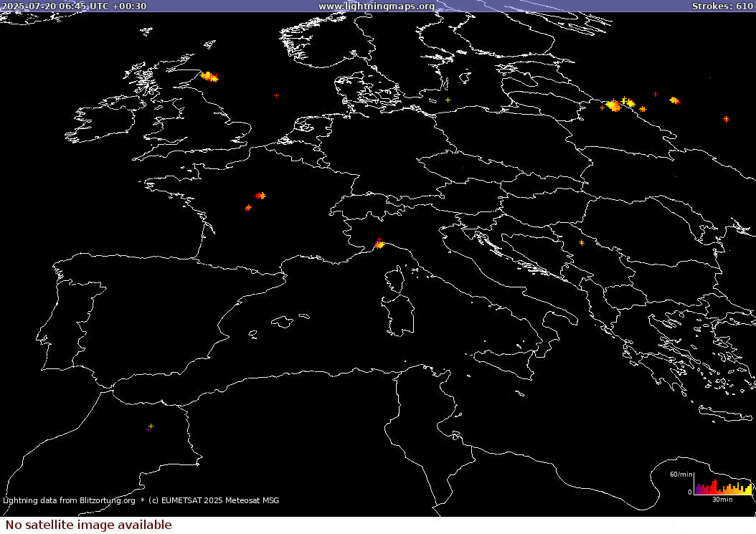Select the red-orange lightning cluster in central France
Viewport: 756px width, 534px height.
point(260,195)
